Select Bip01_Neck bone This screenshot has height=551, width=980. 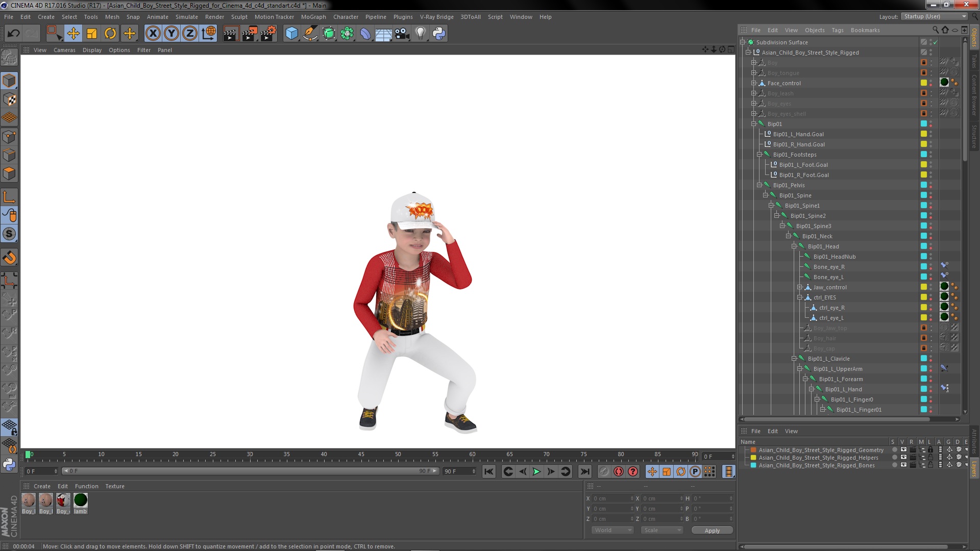[817, 236]
